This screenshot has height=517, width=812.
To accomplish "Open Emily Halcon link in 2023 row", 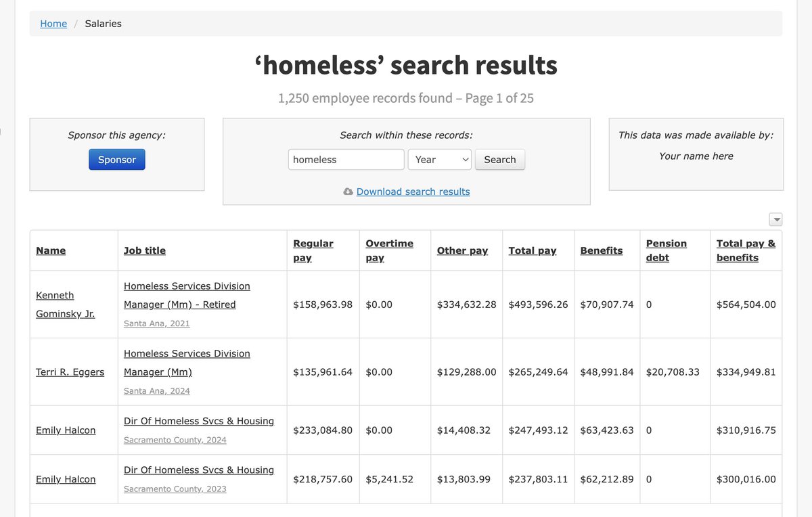I will pos(66,479).
